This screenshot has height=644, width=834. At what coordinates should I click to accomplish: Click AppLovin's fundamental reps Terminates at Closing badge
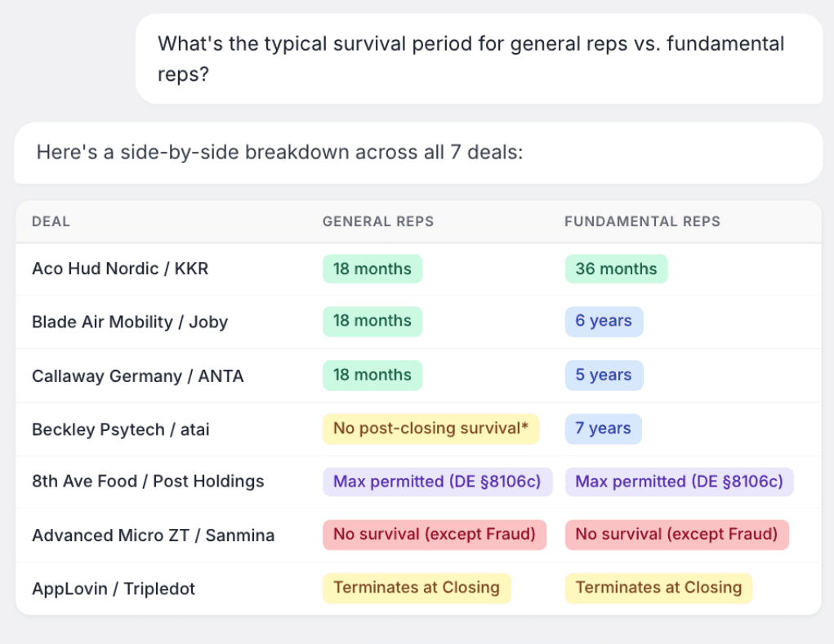coord(658,588)
